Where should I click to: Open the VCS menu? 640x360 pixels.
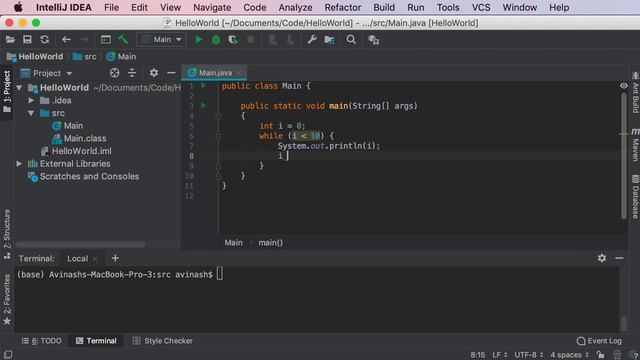481,7
